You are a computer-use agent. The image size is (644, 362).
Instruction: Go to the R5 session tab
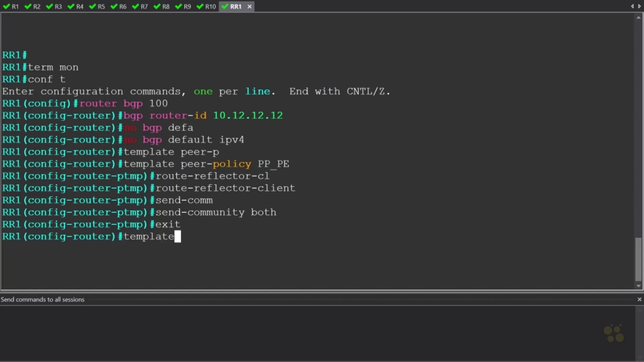(x=97, y=6)
